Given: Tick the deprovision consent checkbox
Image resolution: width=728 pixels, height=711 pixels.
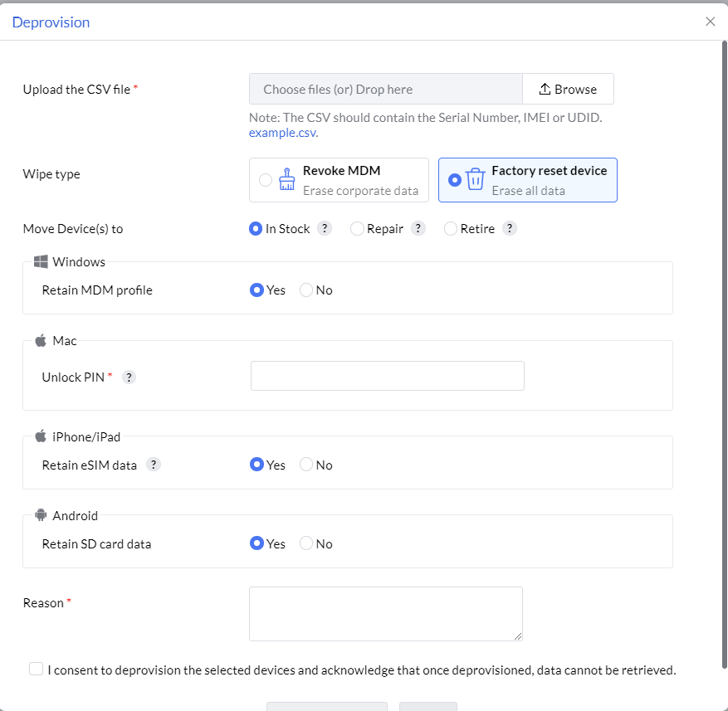Looking at the screenshot, I should (x=36, y=669).
